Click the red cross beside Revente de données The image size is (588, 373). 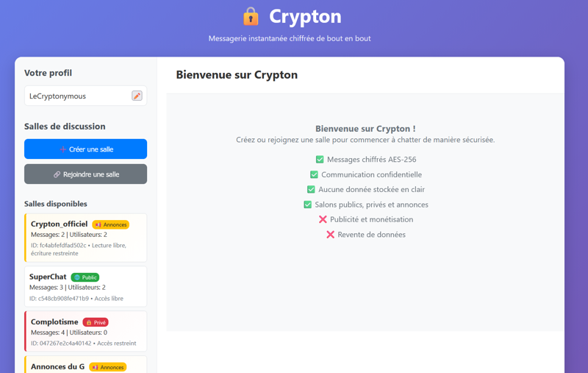(330, 235)
